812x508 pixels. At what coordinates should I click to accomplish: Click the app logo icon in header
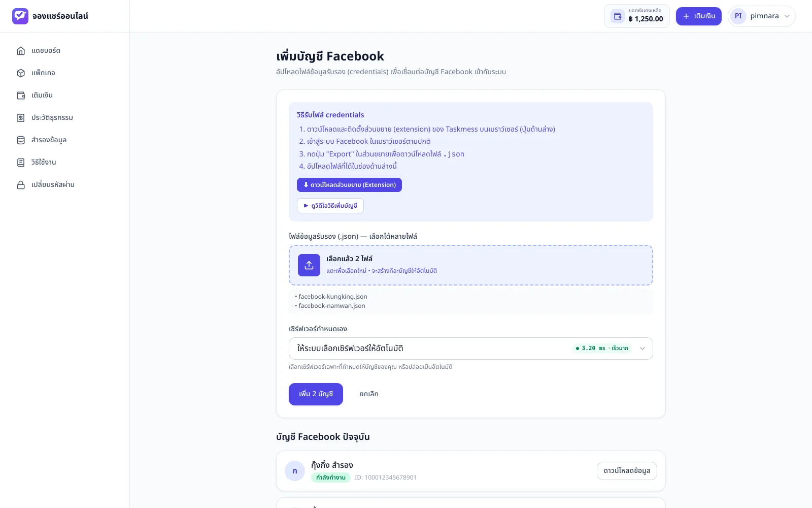[x=20, y=16]
